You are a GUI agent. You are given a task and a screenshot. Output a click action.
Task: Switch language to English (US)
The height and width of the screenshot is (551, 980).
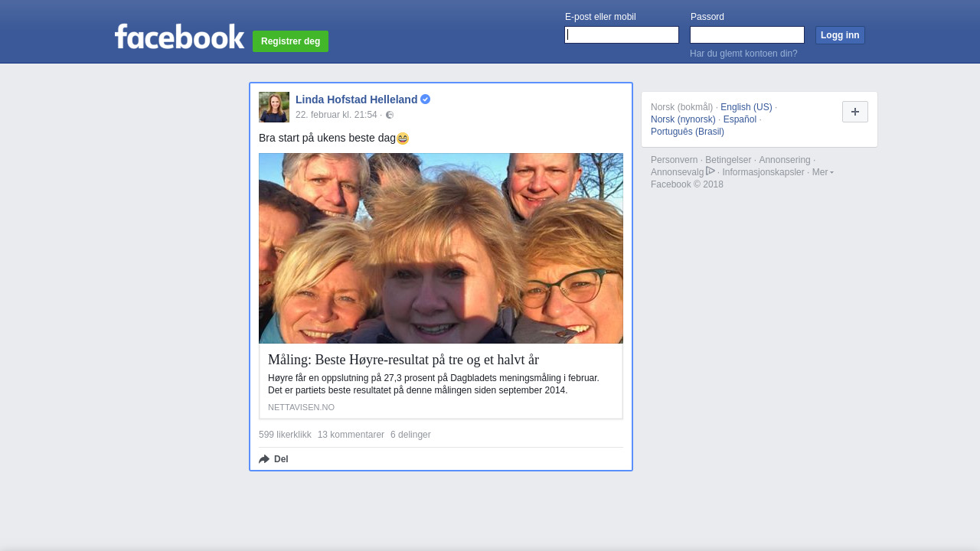pos(746,107)
